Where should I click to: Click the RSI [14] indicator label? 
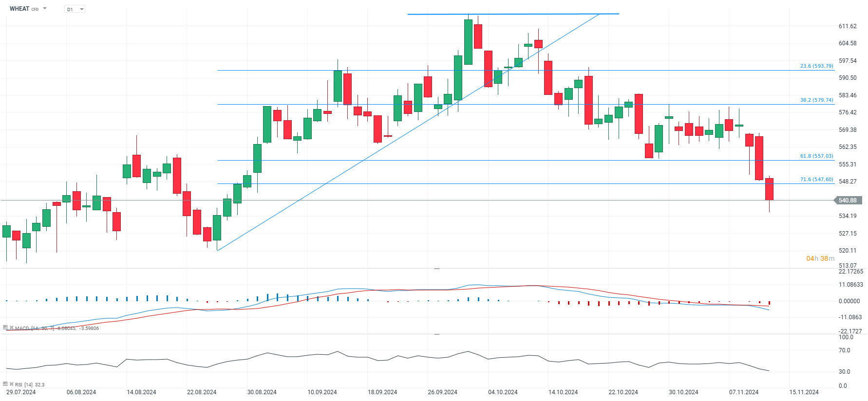click(x=24, y=384)
